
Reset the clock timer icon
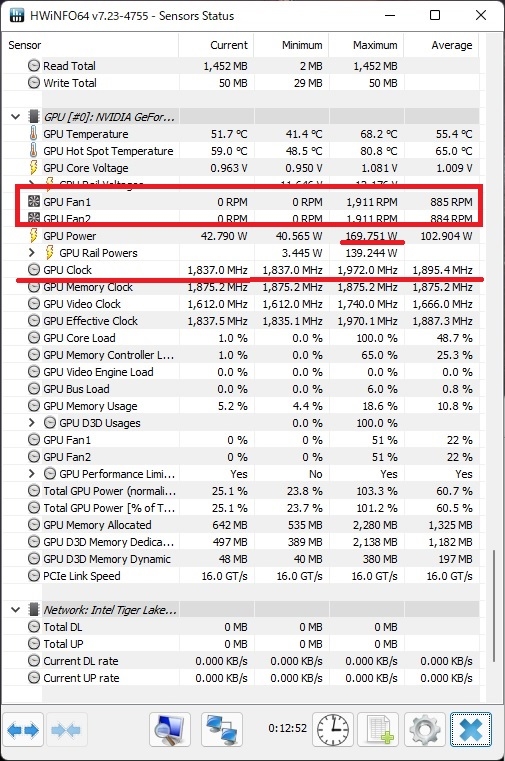[x=333, y=729]
